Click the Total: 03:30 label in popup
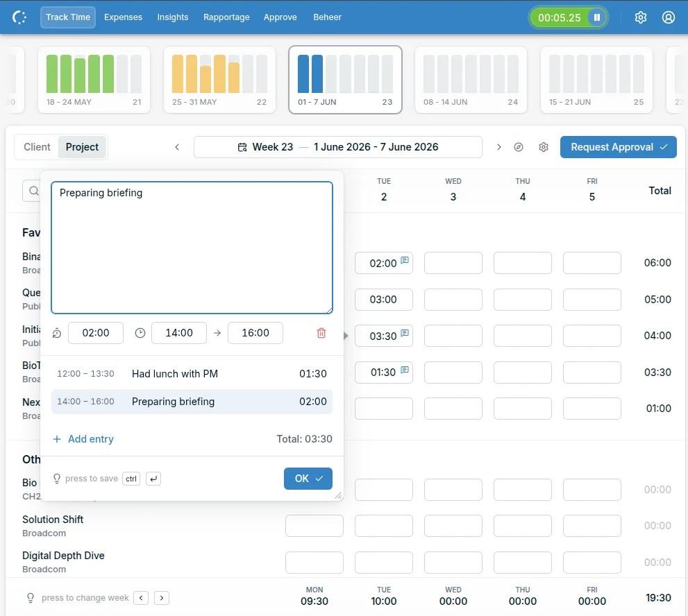 coord(304,439)
